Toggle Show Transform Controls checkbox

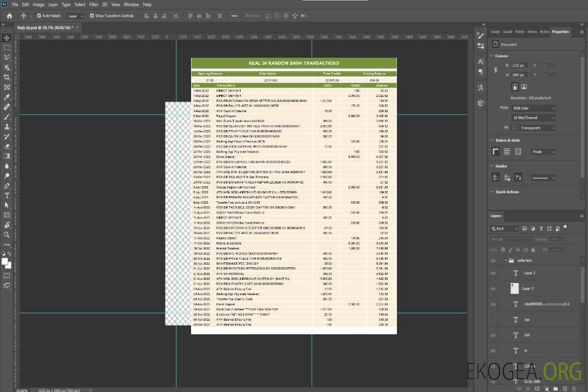pyautogui.click(x=92, y=16)
